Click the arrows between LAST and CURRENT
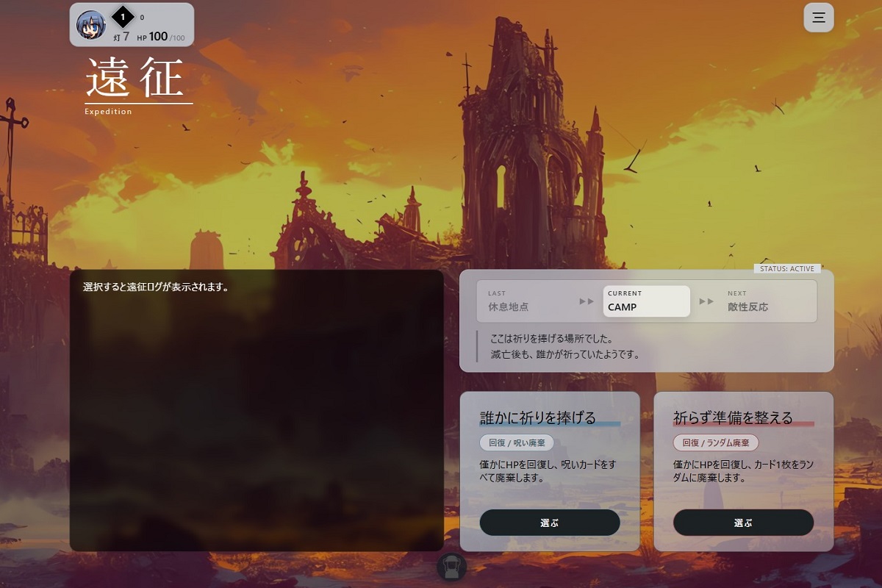This screenshot has height=588, width=882. point(587,301)
